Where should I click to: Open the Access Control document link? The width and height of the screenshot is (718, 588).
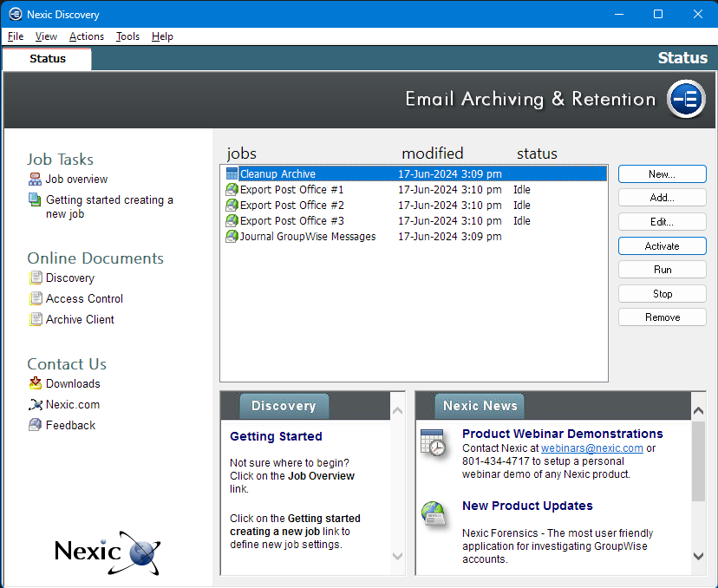tap(84, 298)
